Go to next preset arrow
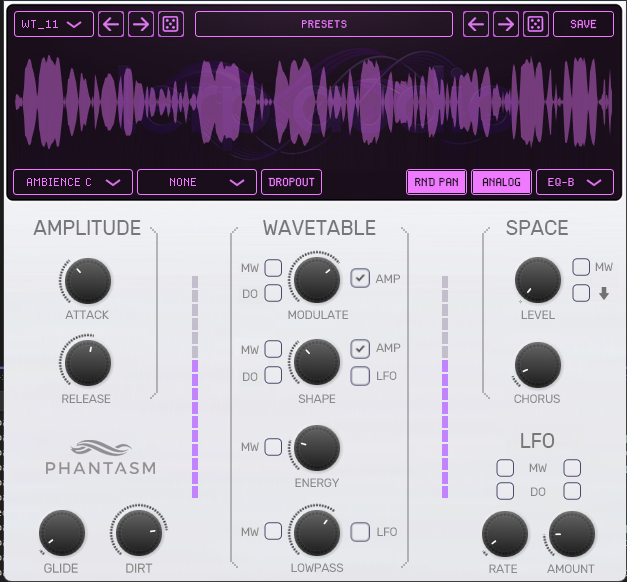The image size is (627, 582). 506,24
